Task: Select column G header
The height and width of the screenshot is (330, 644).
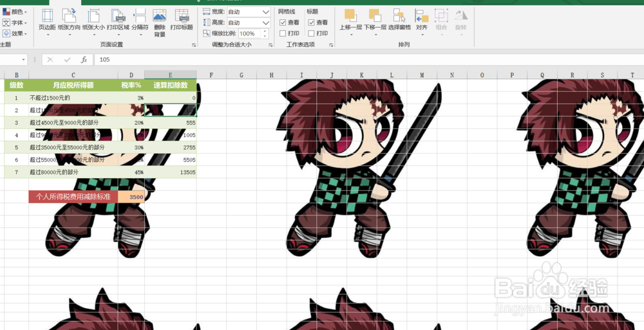Action: (241, 75)
